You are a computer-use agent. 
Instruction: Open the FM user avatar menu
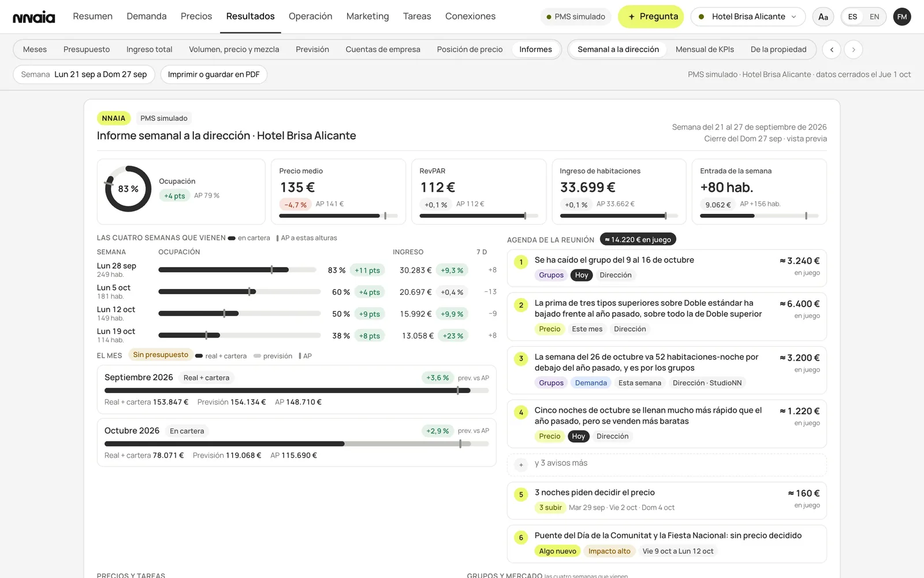(x=902, y=17)
